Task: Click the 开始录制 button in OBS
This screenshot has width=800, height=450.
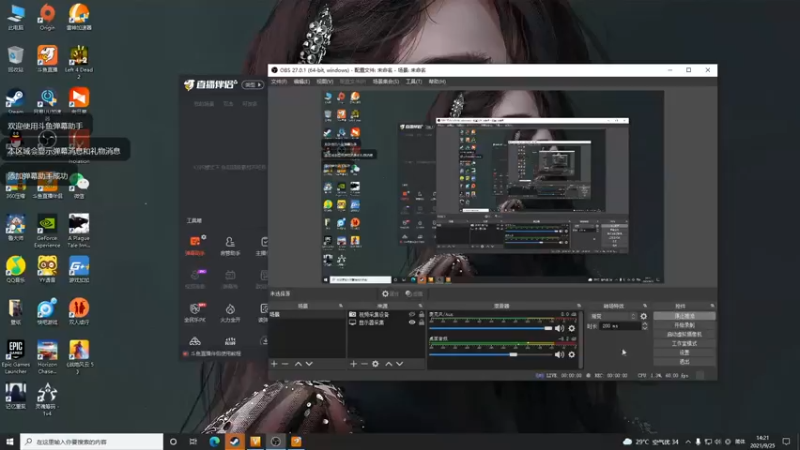Action: (x=684, y=326)
